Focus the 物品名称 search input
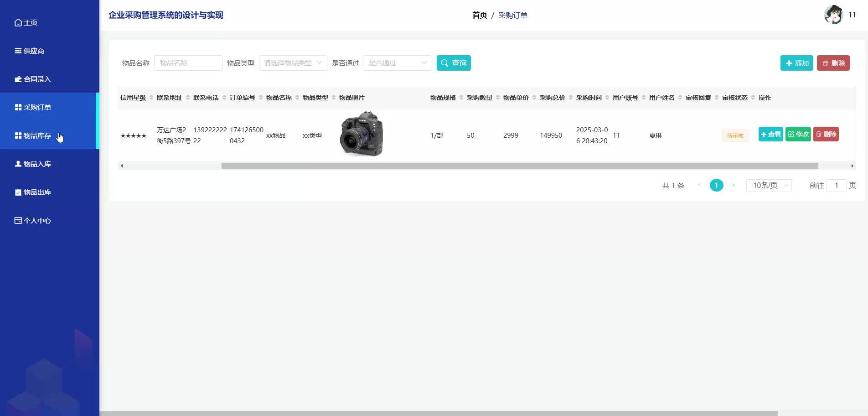This screenshot has width=868, height=416. (188, 63)
